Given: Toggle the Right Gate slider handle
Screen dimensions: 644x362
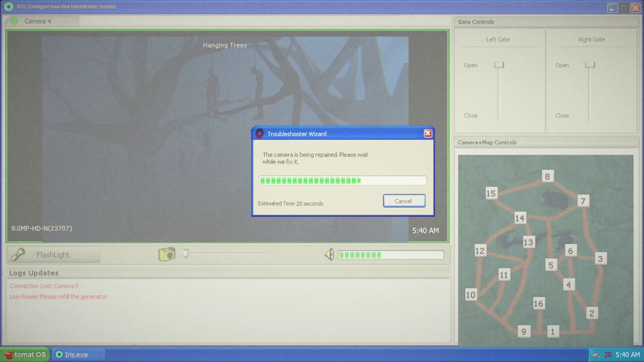Looking at the screenshot, I should click(590, 65).
